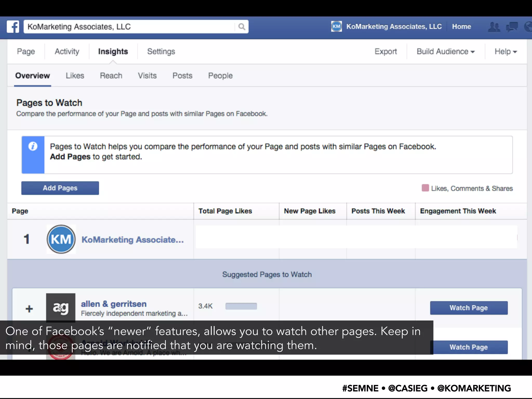Go to Home in the top bar

[461, 26]
